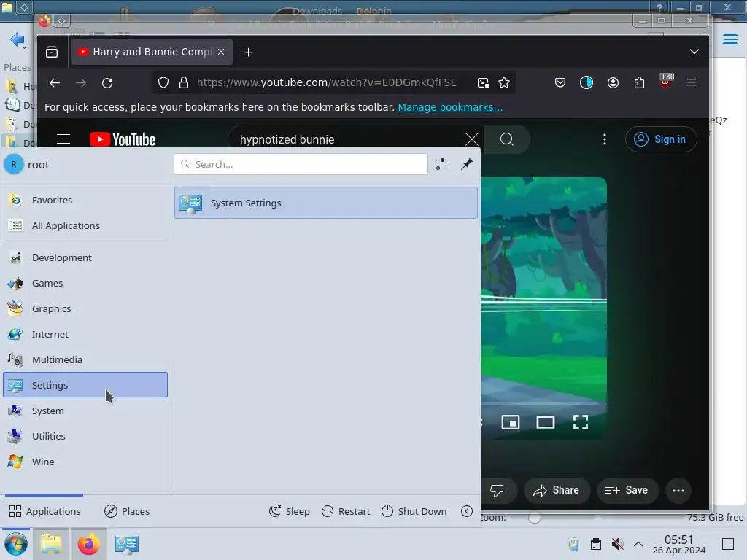Screen dimensions: 747x560
Task: Launch System Settings from taskbar
Action: [126, 544]
